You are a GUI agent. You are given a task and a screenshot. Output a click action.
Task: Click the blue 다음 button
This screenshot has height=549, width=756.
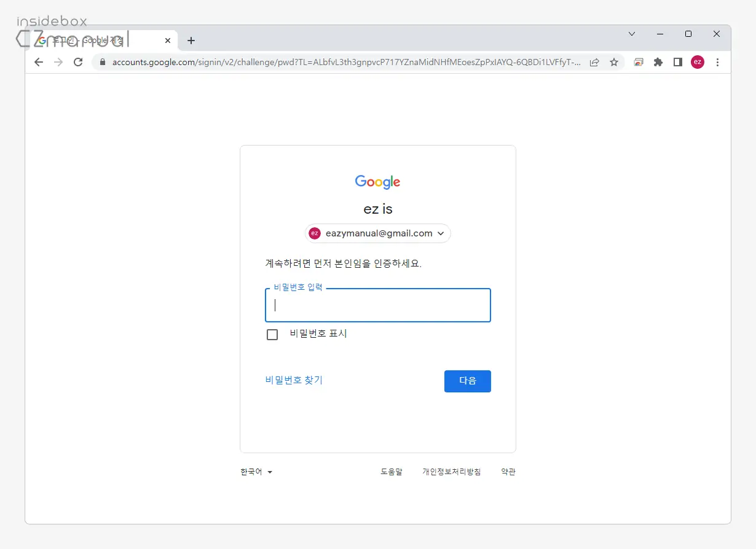click(x=468, y=381)
